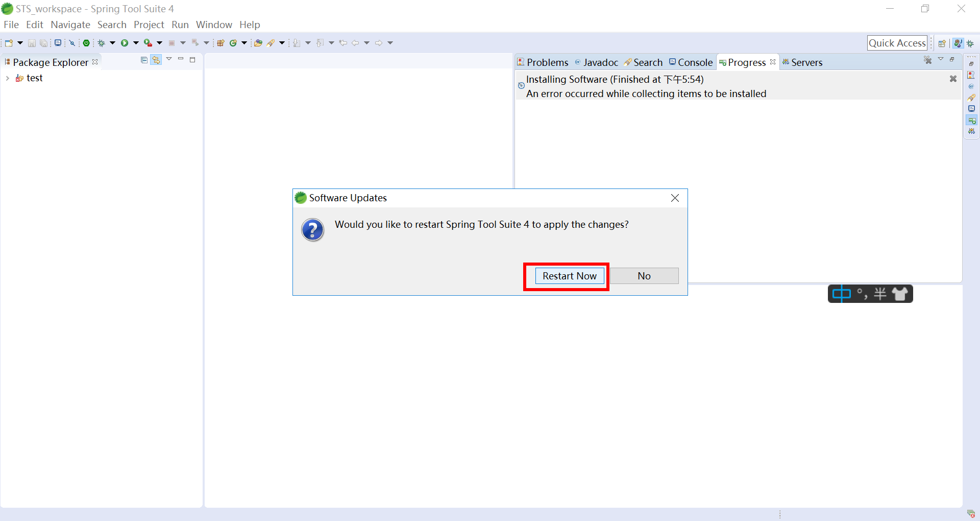Close the Software Updates dialog
980x521 pixels.
click(675, 198)
